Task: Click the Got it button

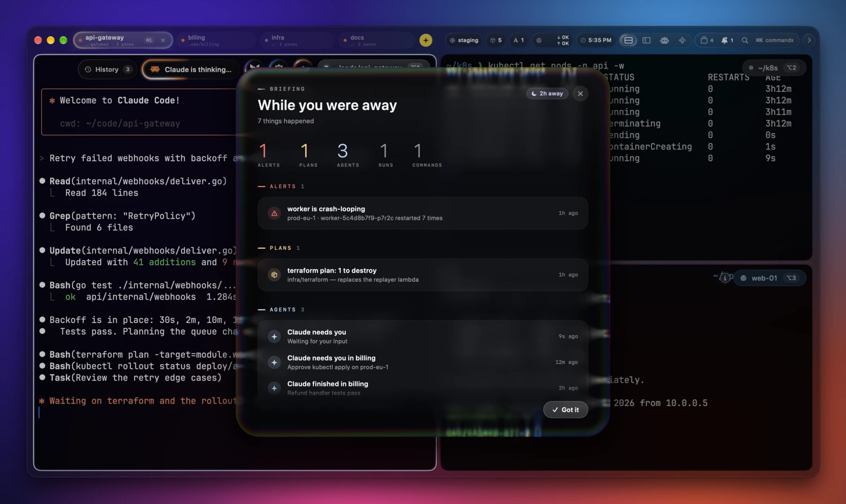Action: [565, 410]
